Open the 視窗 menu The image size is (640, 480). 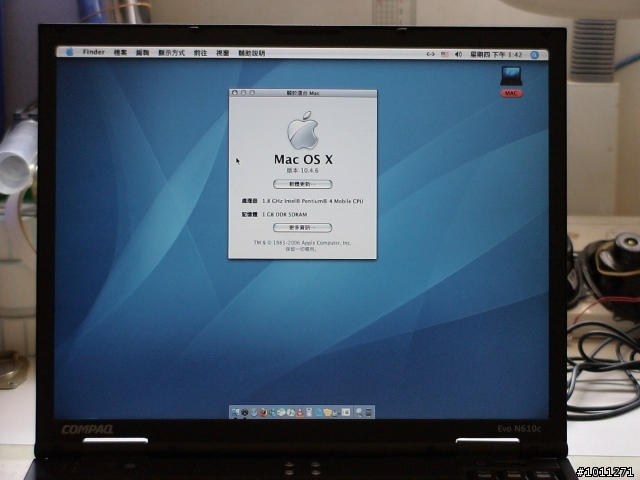click(222, 53)
